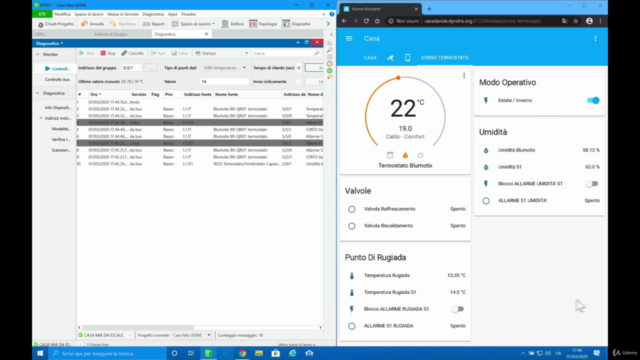Open Controllo bus in sidebar
This screenshot has height=360, width=640.
(x=57, y=80)
